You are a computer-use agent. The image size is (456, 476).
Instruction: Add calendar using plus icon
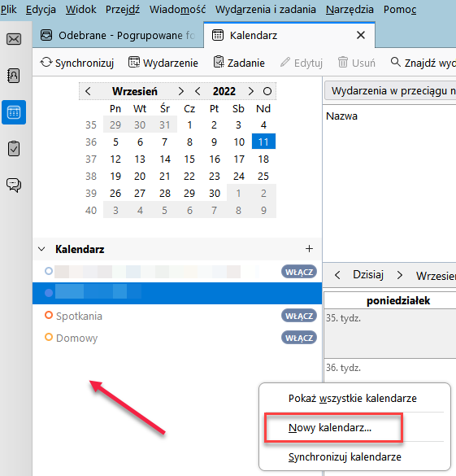point(309,249)
